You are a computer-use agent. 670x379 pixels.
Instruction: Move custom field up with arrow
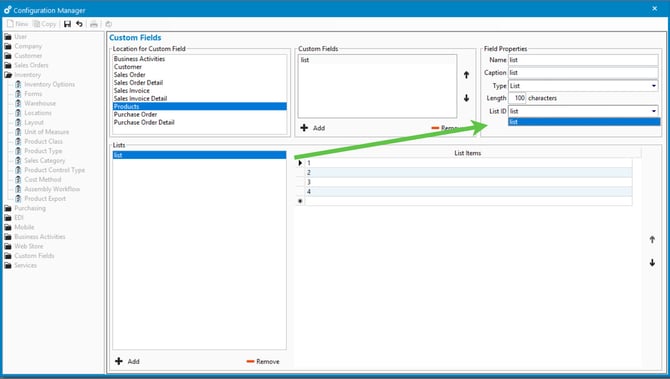click(x=466, y=75)
